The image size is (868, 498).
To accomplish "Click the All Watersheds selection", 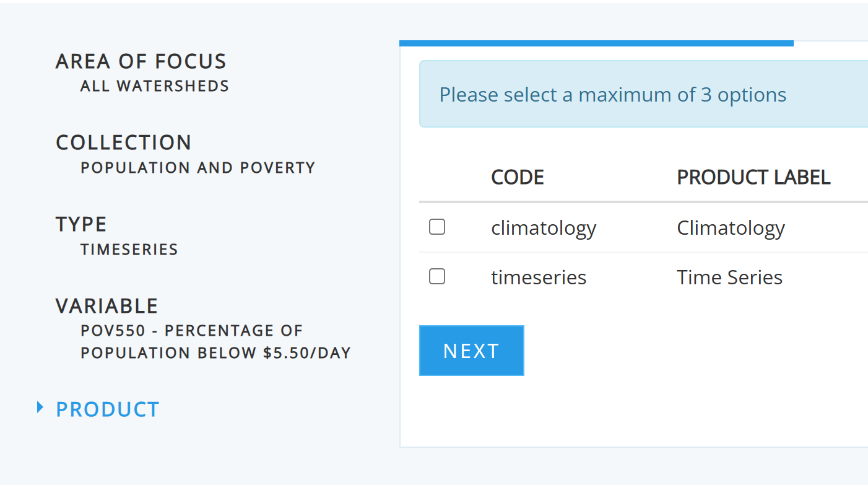I will (155, 86).
